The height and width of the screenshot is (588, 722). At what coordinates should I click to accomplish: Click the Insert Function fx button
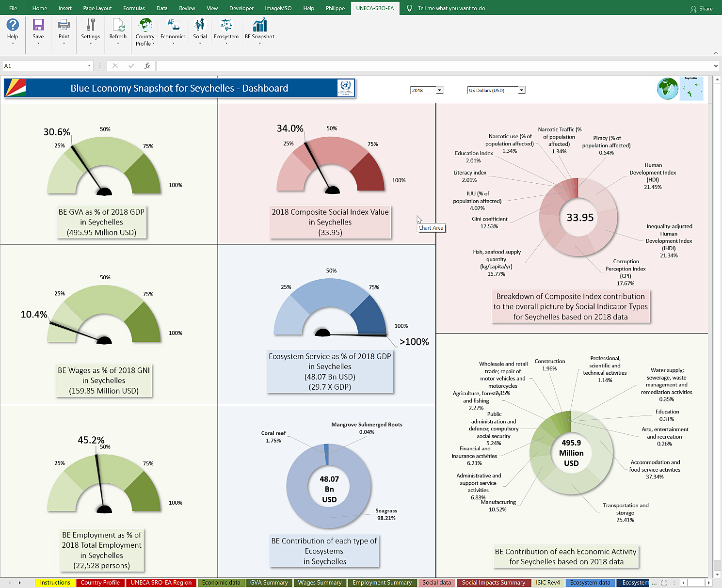click(x=147, y=66)
